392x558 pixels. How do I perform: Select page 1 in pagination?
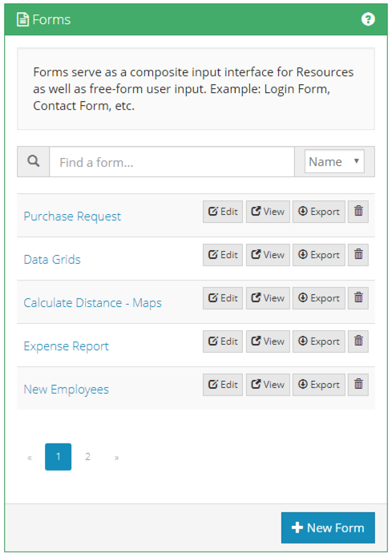click(x=58, y=457)
